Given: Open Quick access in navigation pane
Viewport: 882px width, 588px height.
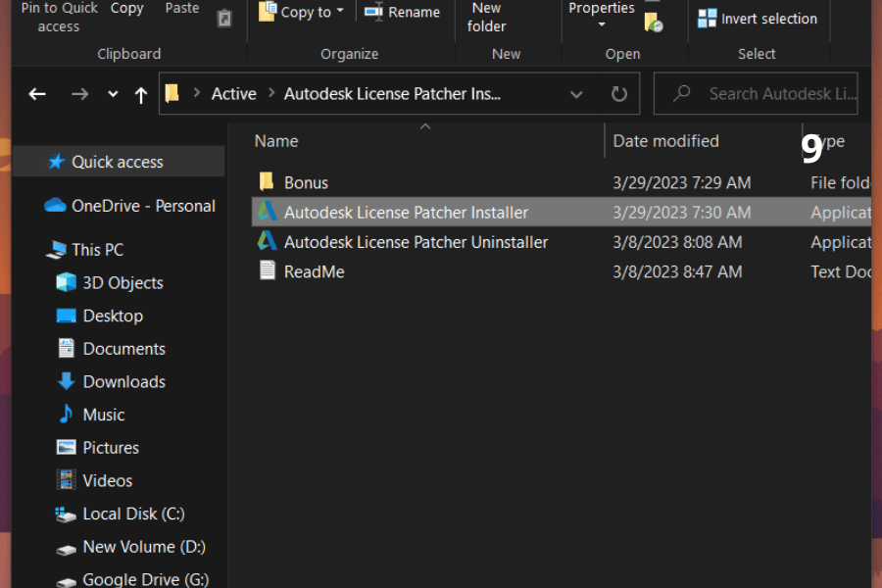Looking at the screenshot, I should [117, 162].
